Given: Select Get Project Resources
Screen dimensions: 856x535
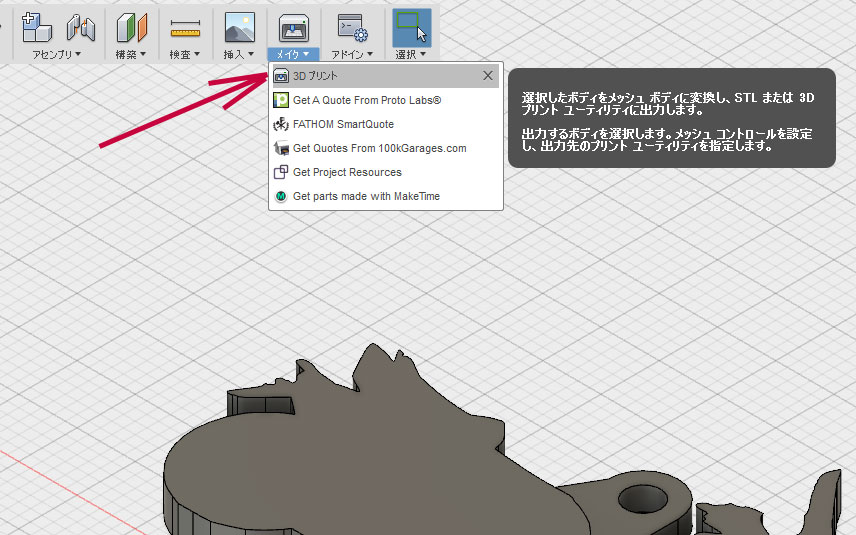Looking at the screenshot, I should [x=347, y=172].
